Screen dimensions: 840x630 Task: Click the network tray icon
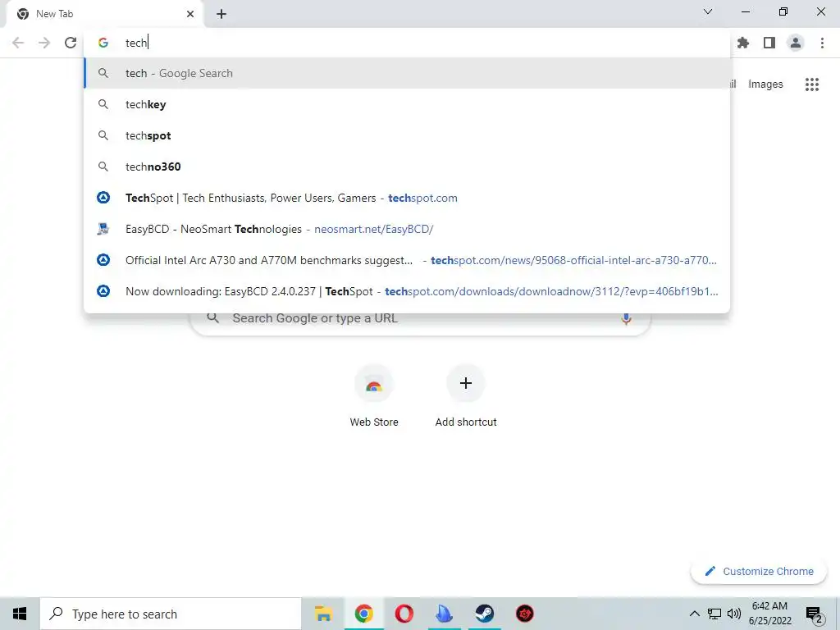(x=714, y=614)
